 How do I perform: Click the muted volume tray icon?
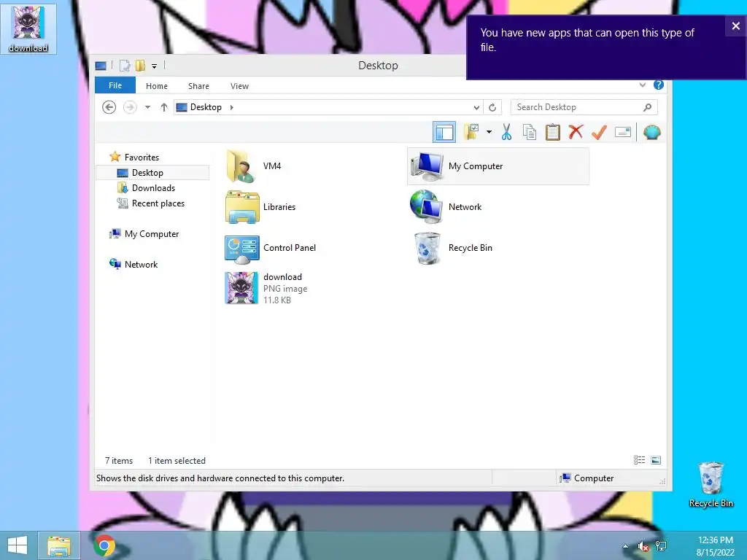(643, 546)
